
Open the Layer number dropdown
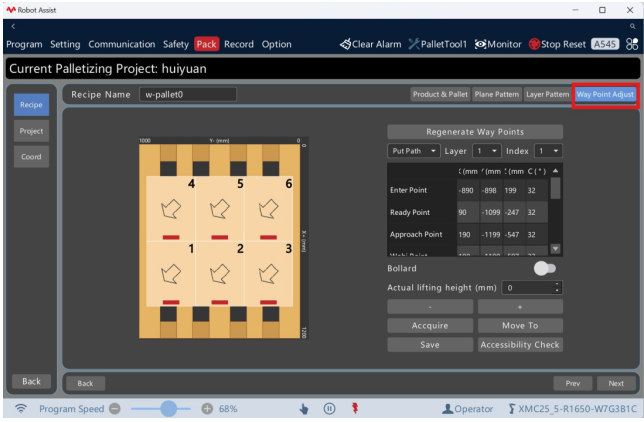(x=487, y=151)
